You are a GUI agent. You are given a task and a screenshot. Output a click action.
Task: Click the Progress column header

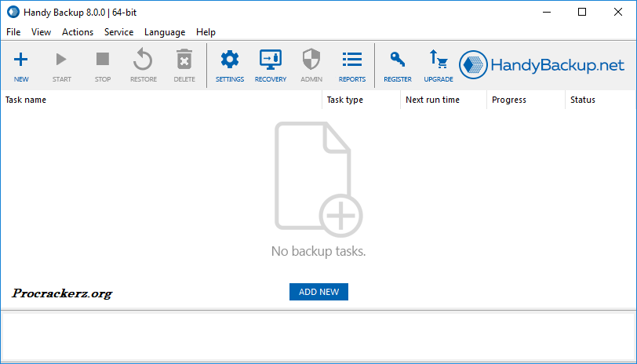coord(526,100)
